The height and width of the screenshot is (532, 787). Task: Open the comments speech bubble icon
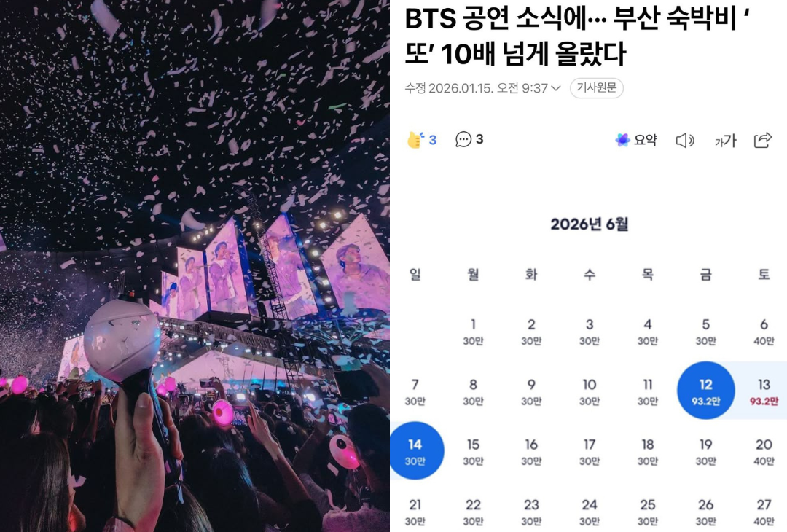point(463,139)
